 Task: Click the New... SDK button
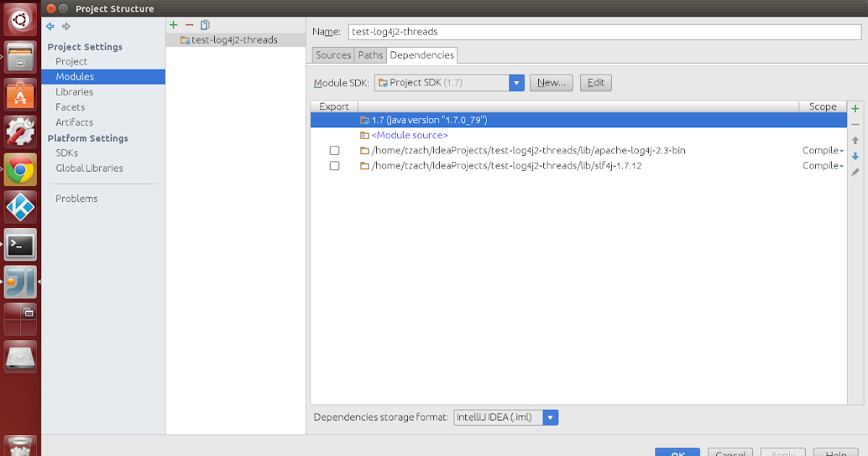pyautogui.click(x=551, y=83)
